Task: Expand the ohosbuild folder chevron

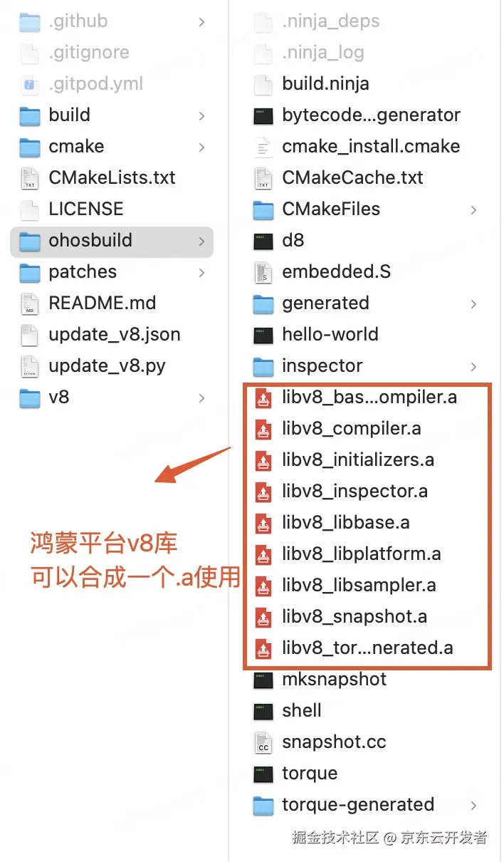Action: [x=202, y=241]
